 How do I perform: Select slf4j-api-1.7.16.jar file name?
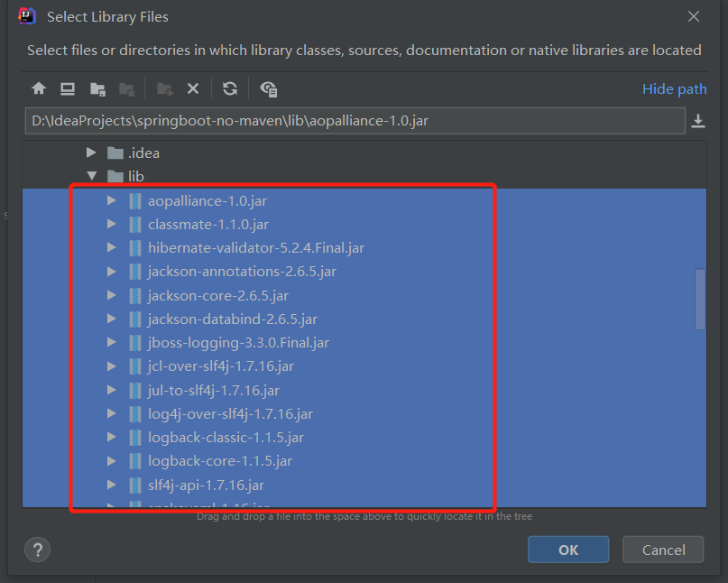point(207,486)
